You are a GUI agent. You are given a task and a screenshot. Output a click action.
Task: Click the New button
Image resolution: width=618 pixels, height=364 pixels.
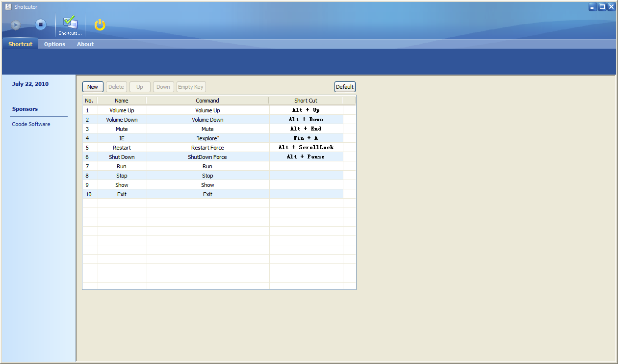tap(93, 87)
